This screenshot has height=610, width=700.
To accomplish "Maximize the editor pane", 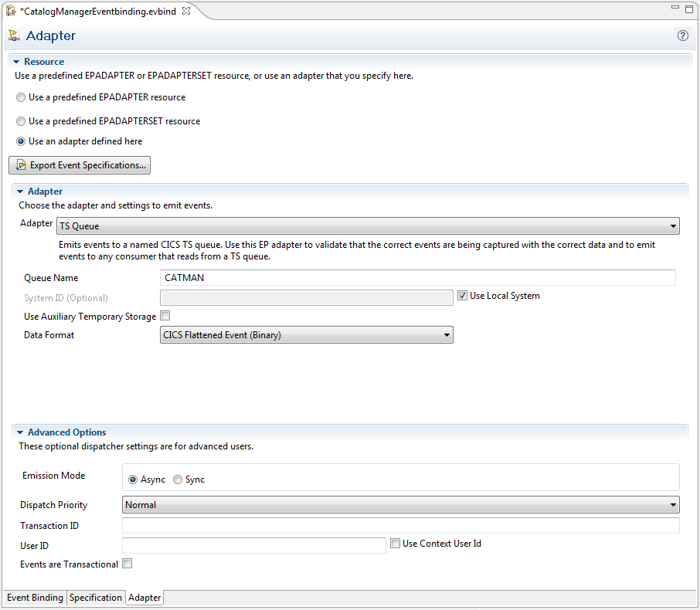I will point(689,9).
